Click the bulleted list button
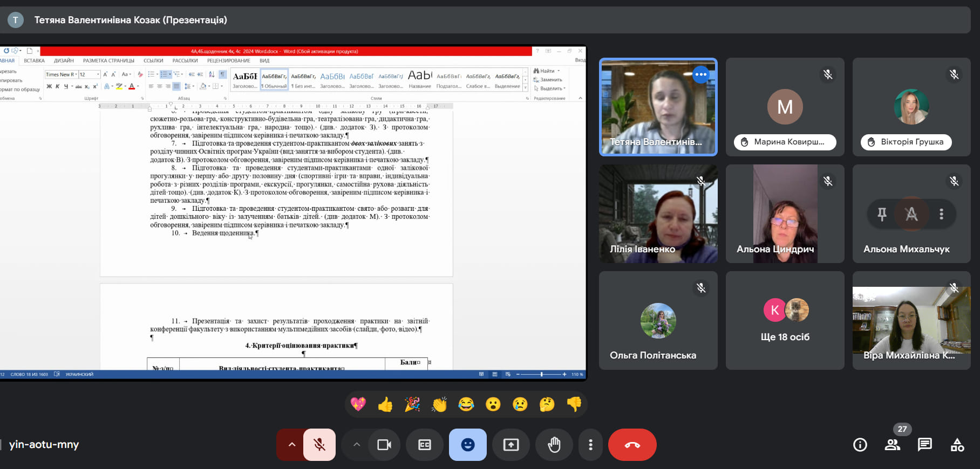980x469 pixels. pyautogui.click(x=151, y=74)
